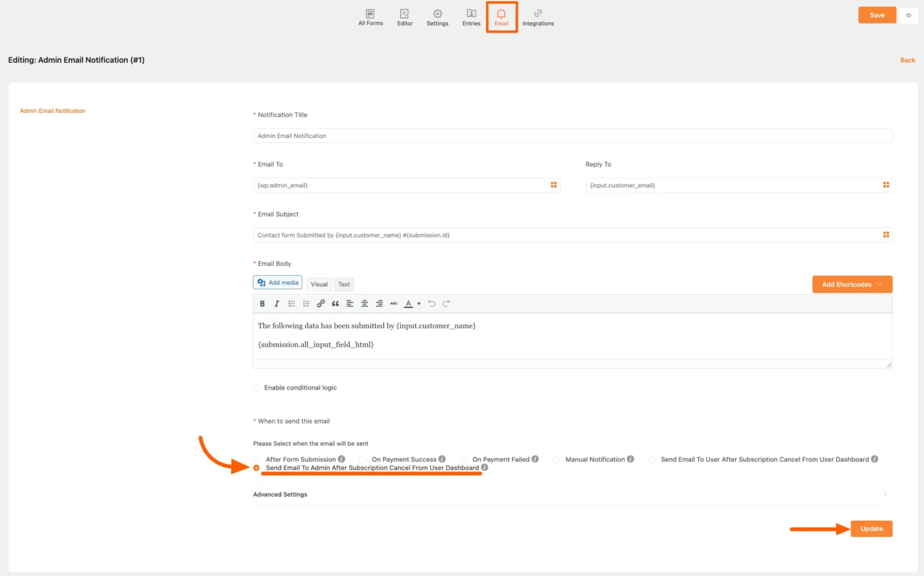Switch the editor to Text mode
Screen dimensions: 924x576
coord(344,284)
